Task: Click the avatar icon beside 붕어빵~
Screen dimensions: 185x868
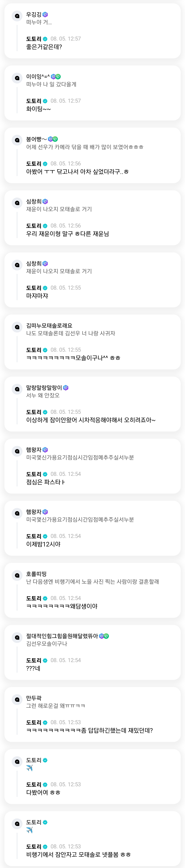Action: [x=17, y=141]
